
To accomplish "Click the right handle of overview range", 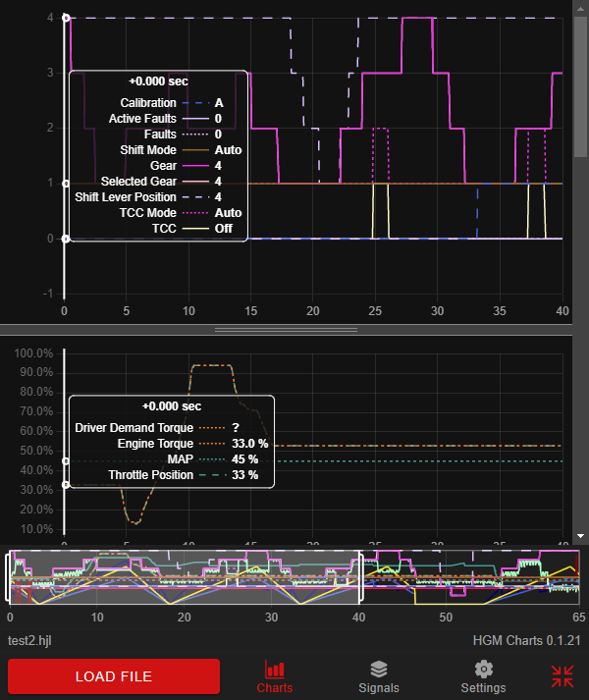I will point(360,576).
